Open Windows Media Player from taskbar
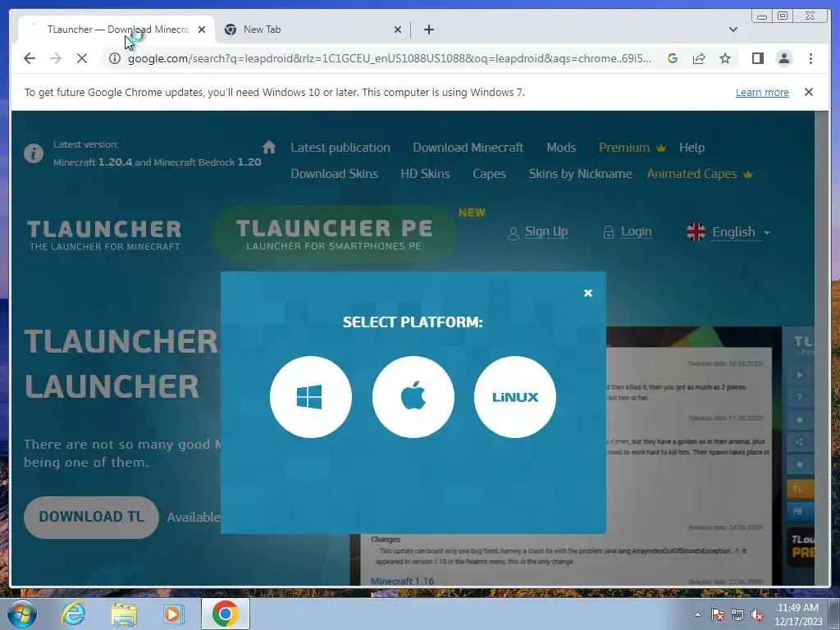Image resolution: width=840 pixels, height=630 pixels. click(x=174, y=614)
